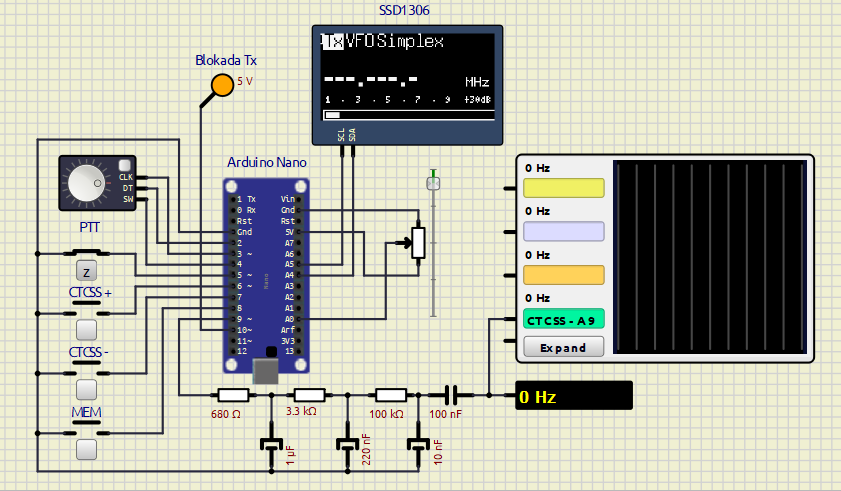841x491 pixels.
Task: Click the CTCSS + push button
Action: click(x=86, y=330)
